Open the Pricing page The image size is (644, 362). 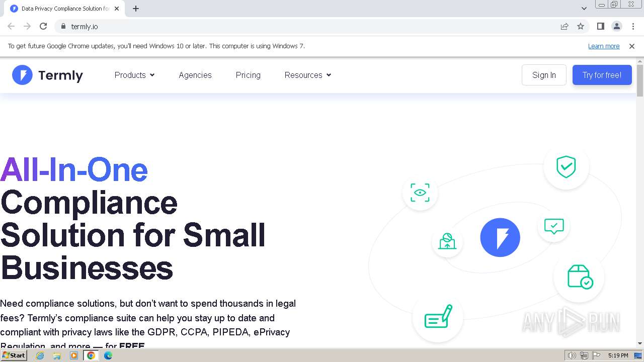coord(248,75)
